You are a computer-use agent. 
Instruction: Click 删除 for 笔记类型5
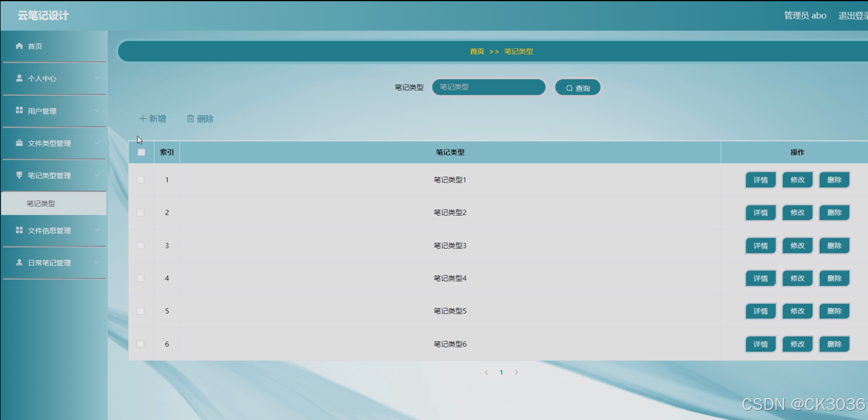point(834,311)
